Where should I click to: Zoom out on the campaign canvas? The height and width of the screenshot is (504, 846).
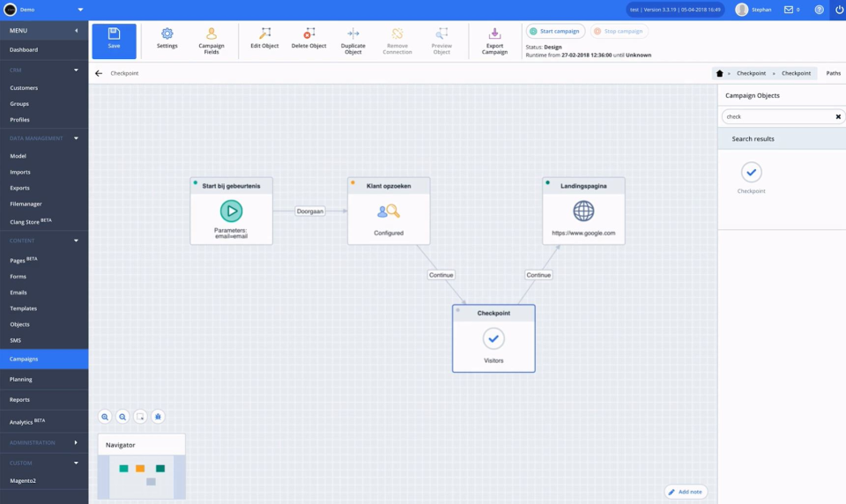pyautogui.click(x=122, y=417)
